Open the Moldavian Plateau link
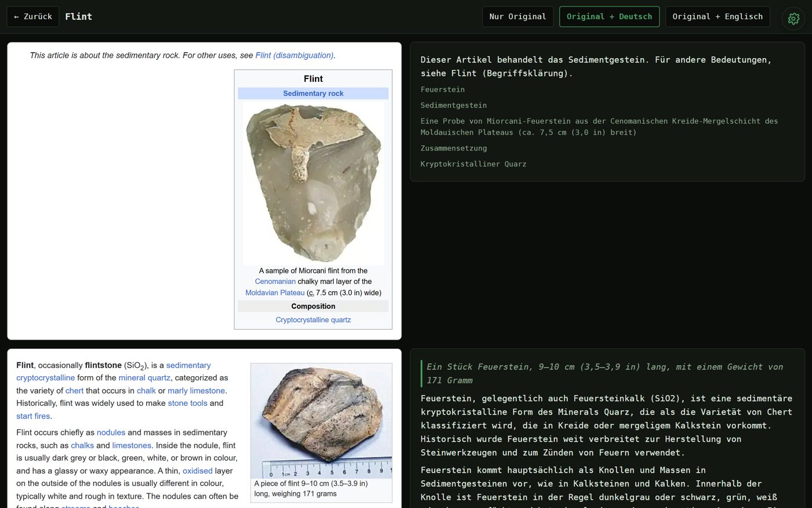 [x=275, y=293]
